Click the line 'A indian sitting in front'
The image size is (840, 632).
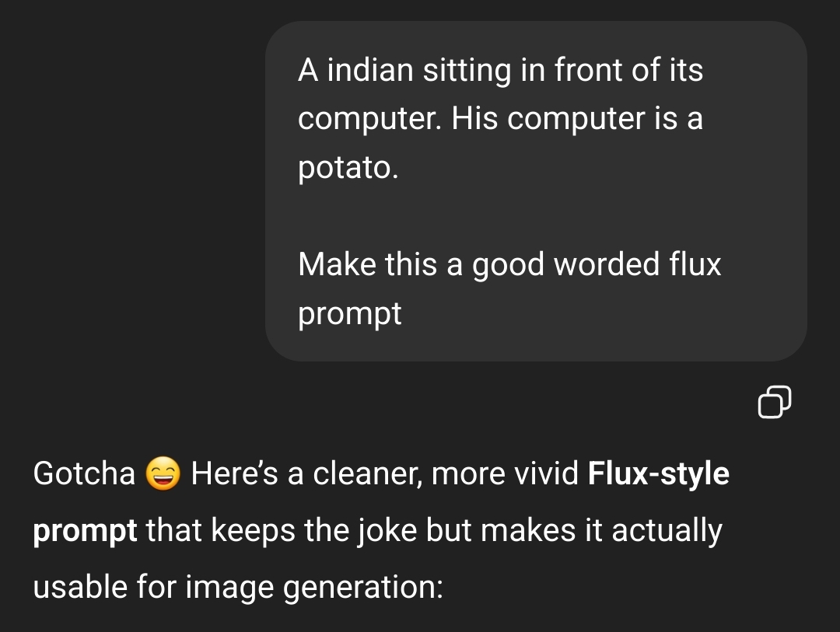500,70
